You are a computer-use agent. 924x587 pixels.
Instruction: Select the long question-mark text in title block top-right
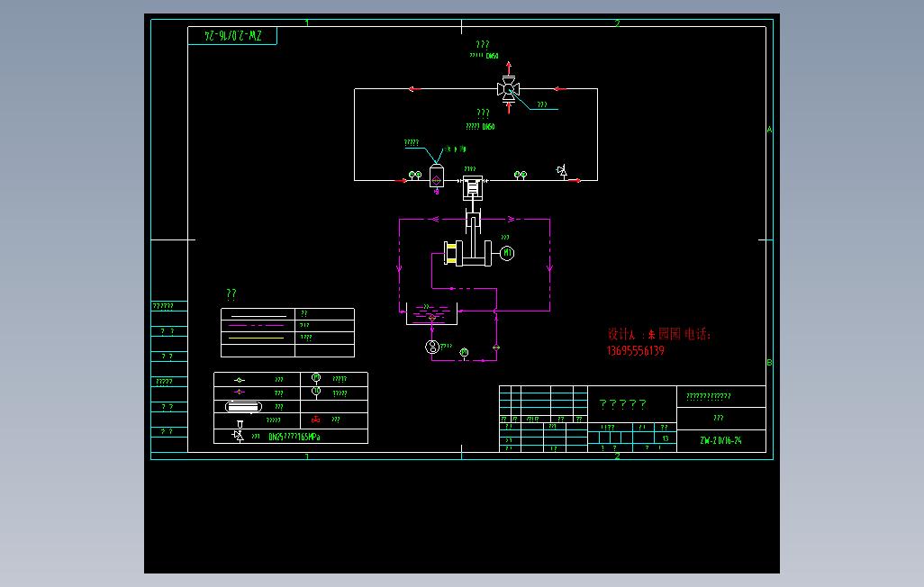click(x=709, y=397)
